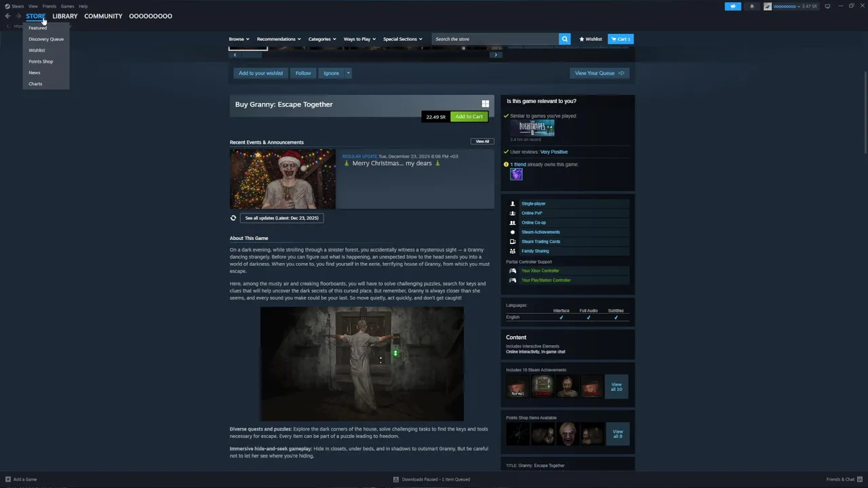The width and height of the screenshot is (868, 488).
Task: Open the COMMUNITY tab
Action: (x=103, y=16)
